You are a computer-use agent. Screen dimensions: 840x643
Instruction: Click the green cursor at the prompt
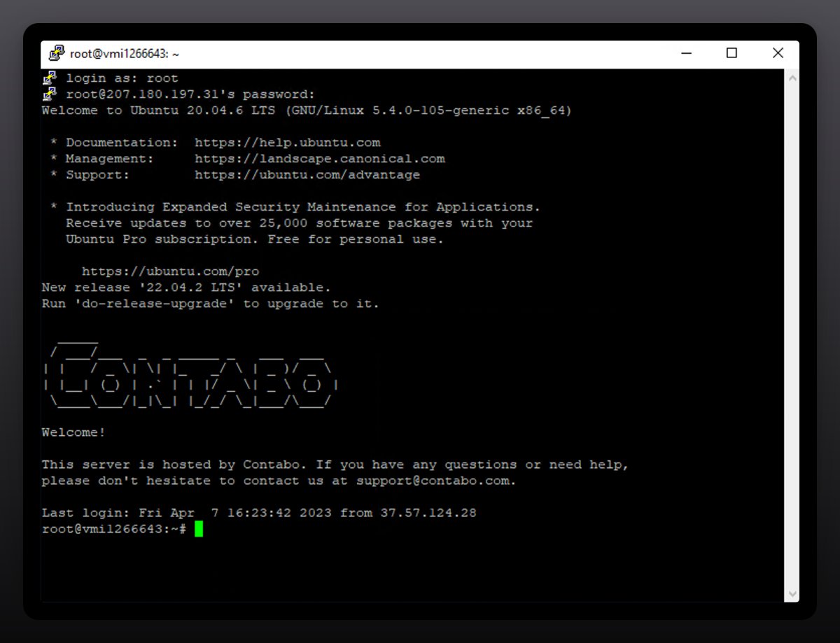pyautogui.click(x=199, y=529)
